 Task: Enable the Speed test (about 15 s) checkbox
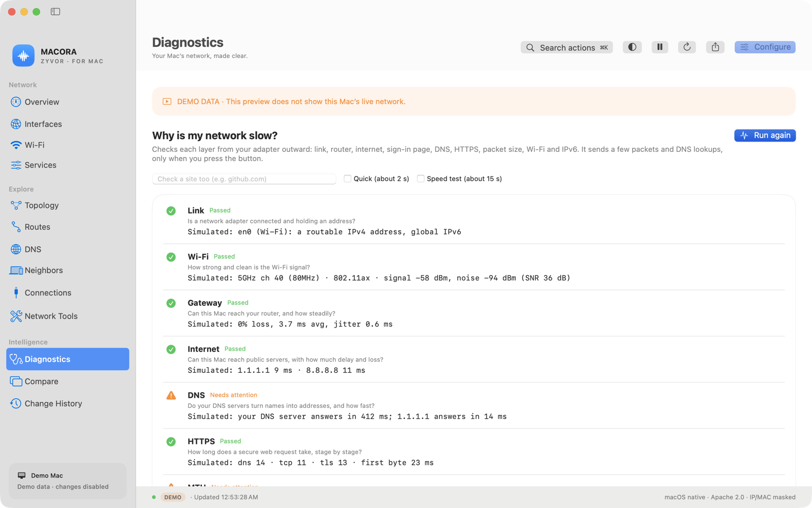tap(421, 178)
